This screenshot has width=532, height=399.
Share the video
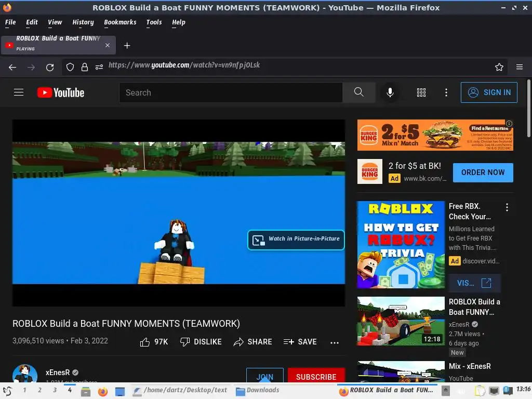point(253,342)
